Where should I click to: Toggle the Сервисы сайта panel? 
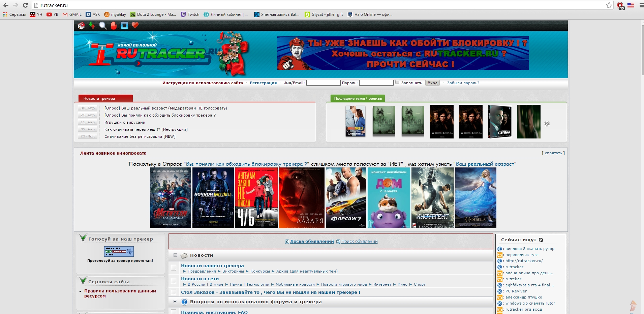tap(83, 281)
